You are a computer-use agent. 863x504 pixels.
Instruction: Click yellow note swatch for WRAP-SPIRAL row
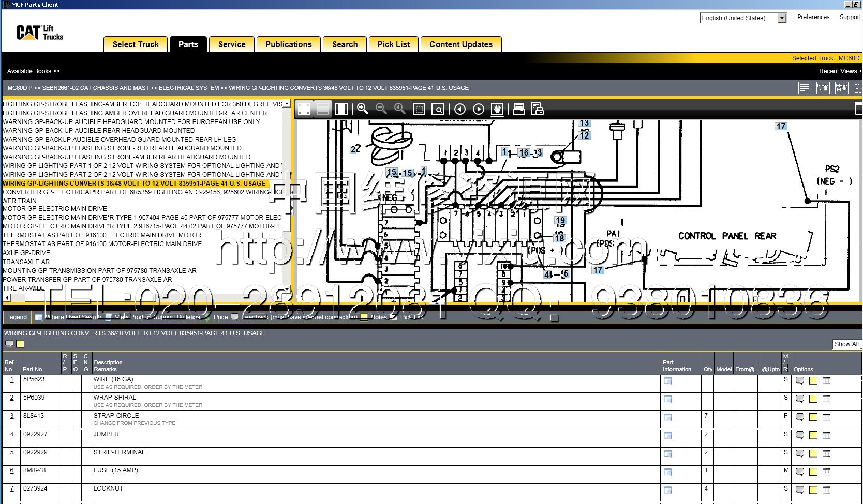[x=813, y=399]
